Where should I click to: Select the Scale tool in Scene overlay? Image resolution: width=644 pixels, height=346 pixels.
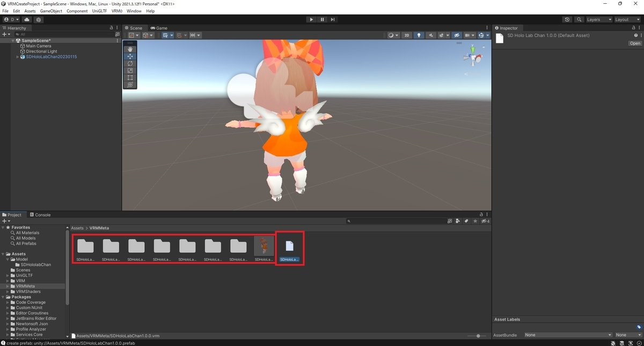click(130, 70)
